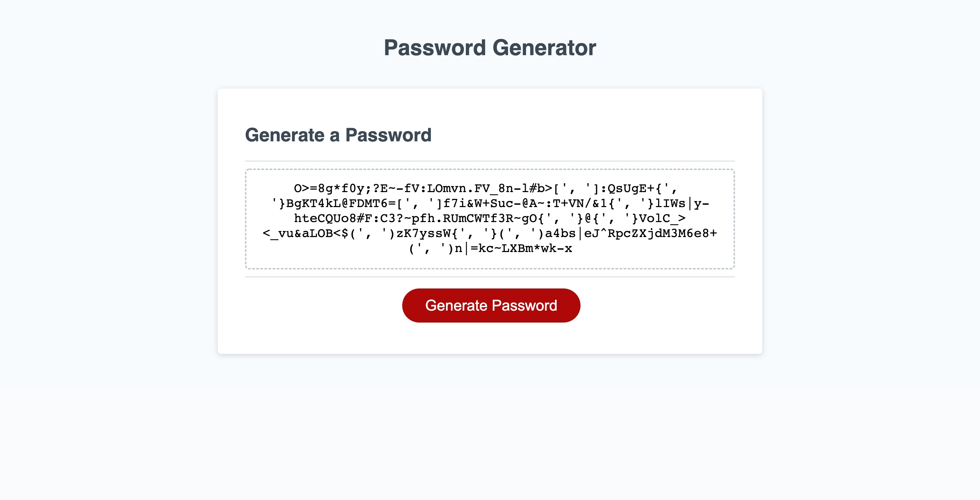Click the text fragment kc~LXBm*wk-x
This screenshot has width=980, height=500.
[x=525, y=249]
